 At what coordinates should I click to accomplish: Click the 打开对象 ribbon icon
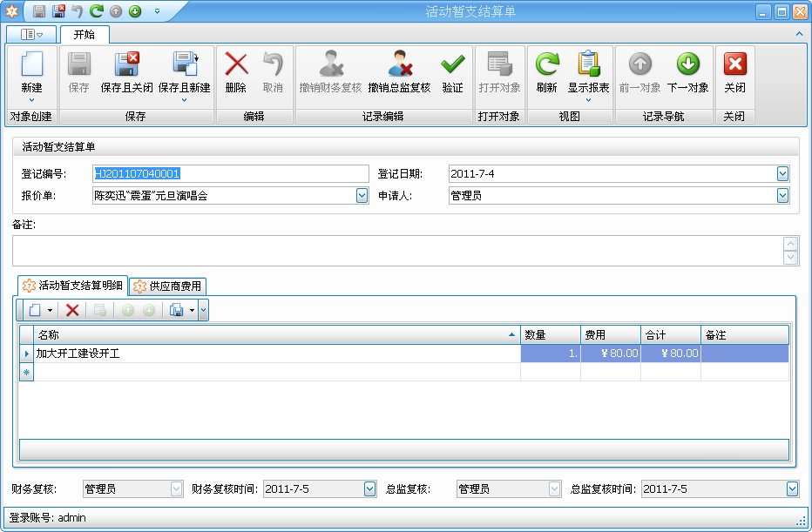(x=500, y=64)
